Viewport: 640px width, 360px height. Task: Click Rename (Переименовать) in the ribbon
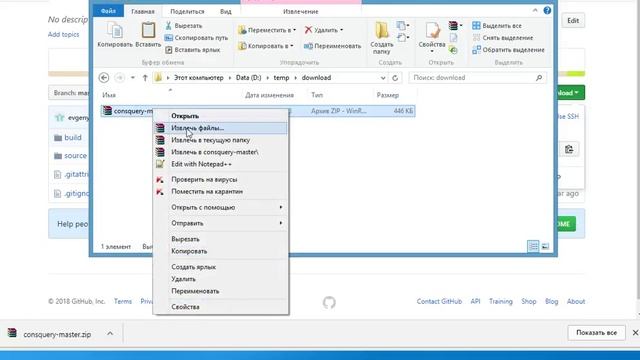point(333,46)
